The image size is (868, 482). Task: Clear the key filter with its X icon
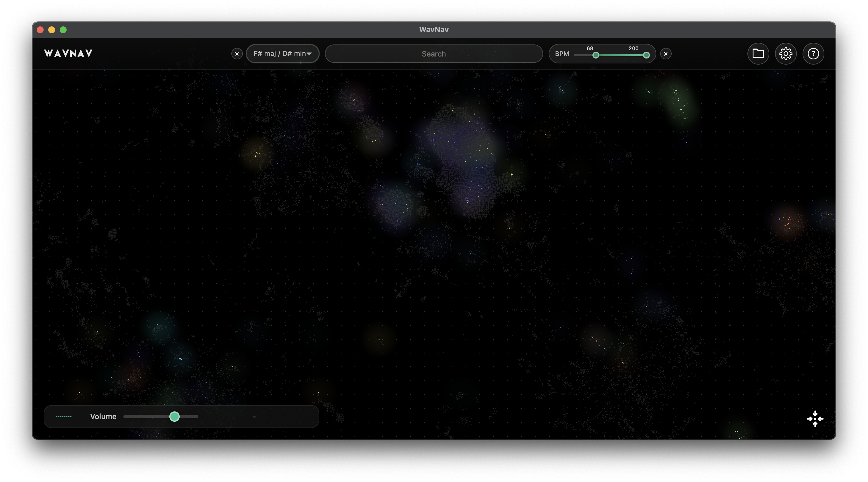point(237,54)
